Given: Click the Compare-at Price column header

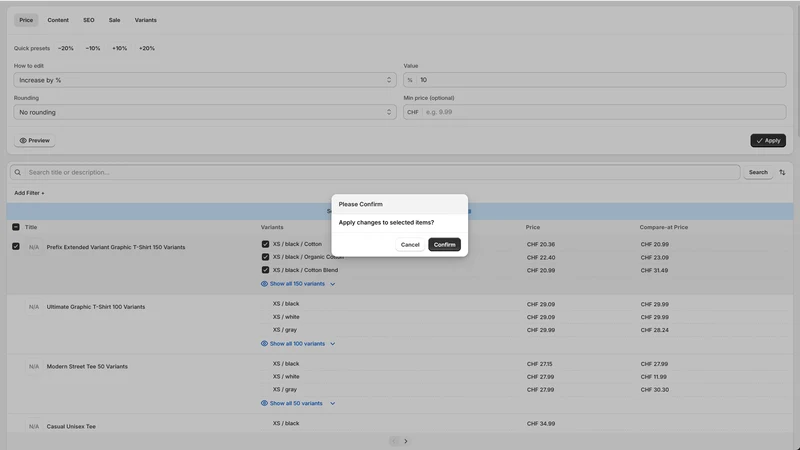Looking at the screenshot, I should (664, 228).
